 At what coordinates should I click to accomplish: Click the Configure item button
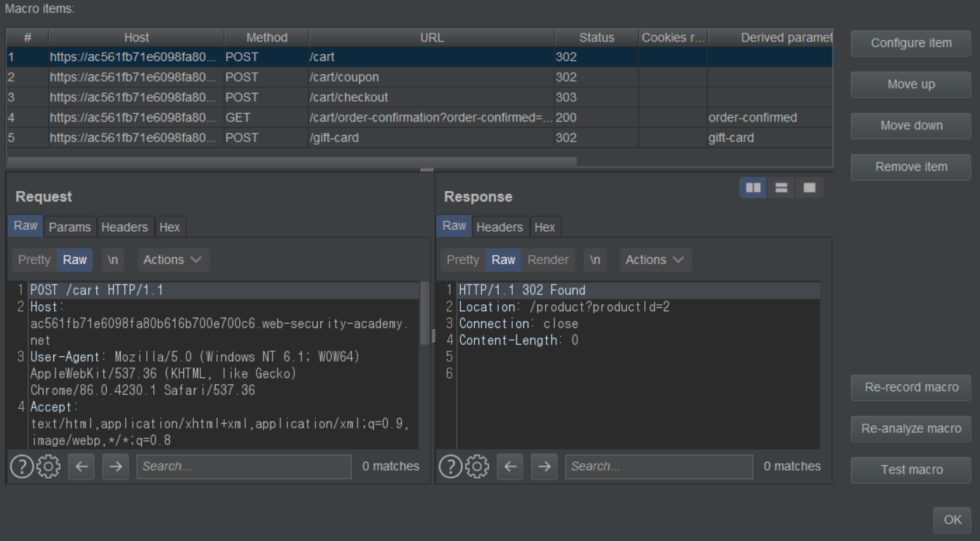pos(911,43)
